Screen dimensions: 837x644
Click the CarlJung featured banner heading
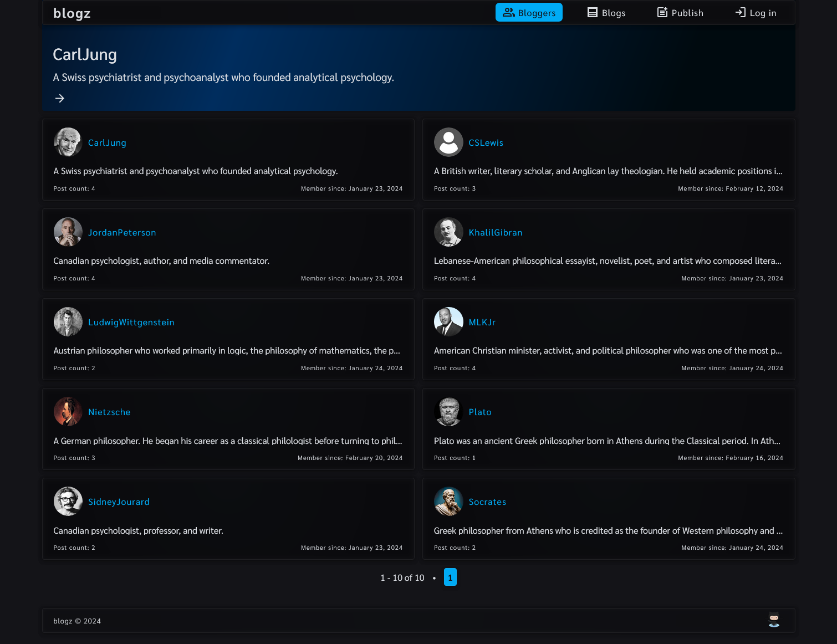coord(85,54)
